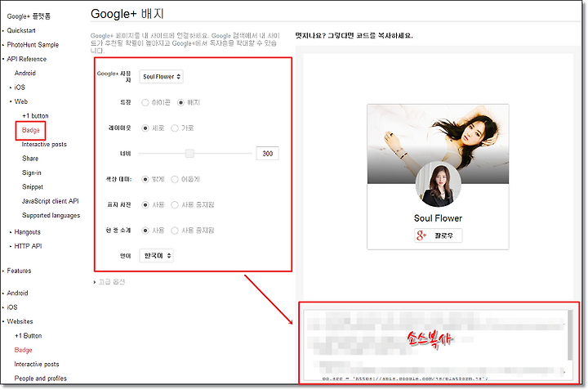Image resolution: width=588 pixels, height=390 pixels.
Task: Open API Reference in sidebar
Action: point(27,59)
